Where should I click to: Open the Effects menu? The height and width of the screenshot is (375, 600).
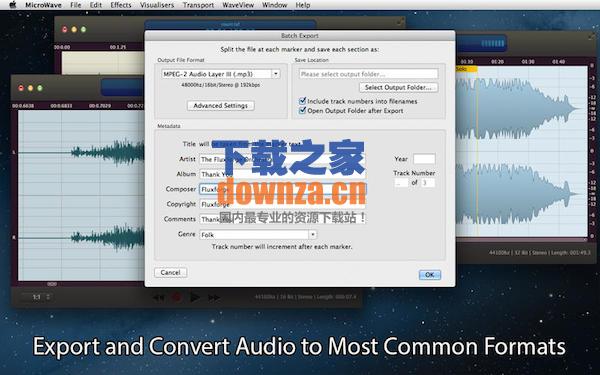click(121, 5)
